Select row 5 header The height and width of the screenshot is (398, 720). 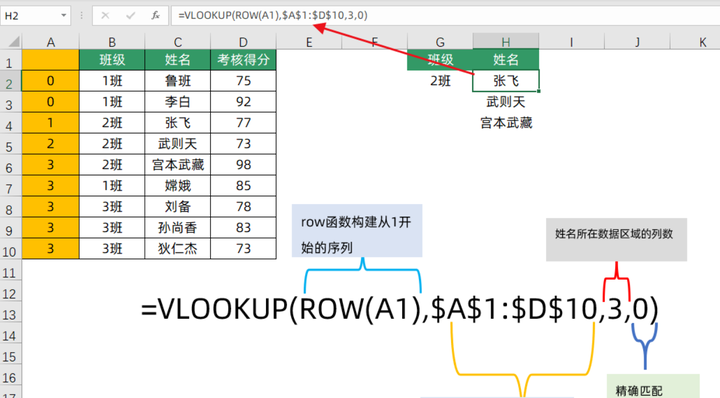[x=11, y=144]
